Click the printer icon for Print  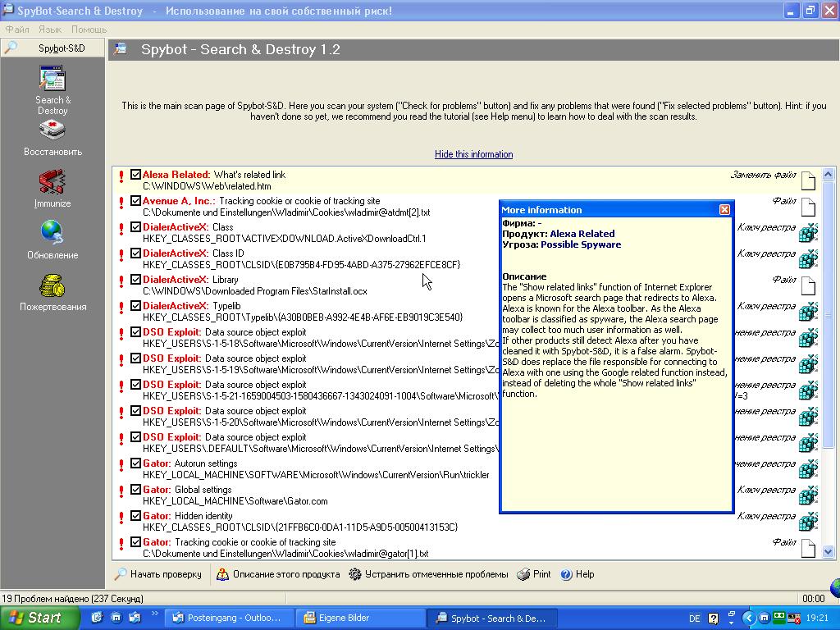coord(523,574)
